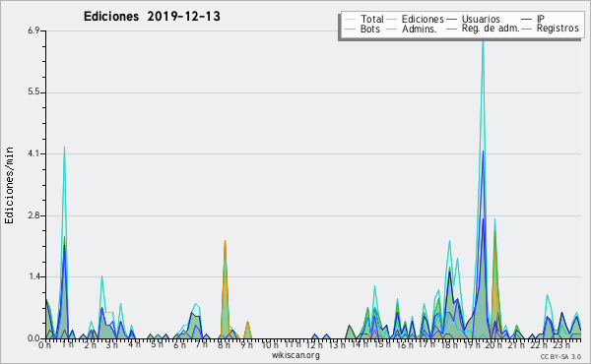Image resolution: width=591 pixels, height=364 pixels.
Task: Select the 'IP' legend entry
Action: pyautogui.click(x=540, y=19)
